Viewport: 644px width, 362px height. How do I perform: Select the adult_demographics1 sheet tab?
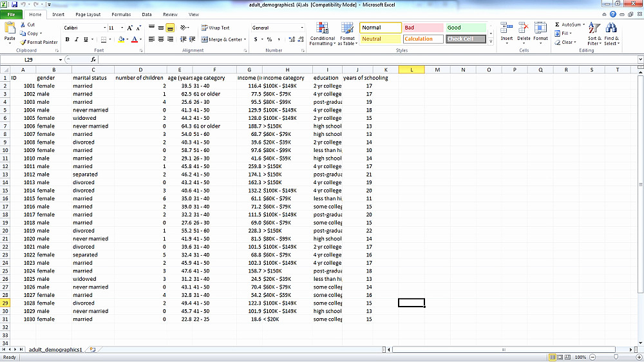[x=55, y=350]
